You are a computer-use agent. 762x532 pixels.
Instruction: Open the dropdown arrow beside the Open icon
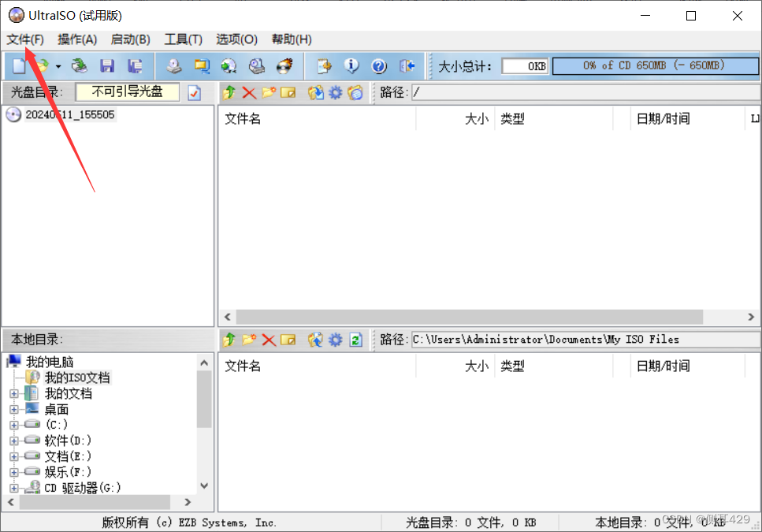coord(58,66)
